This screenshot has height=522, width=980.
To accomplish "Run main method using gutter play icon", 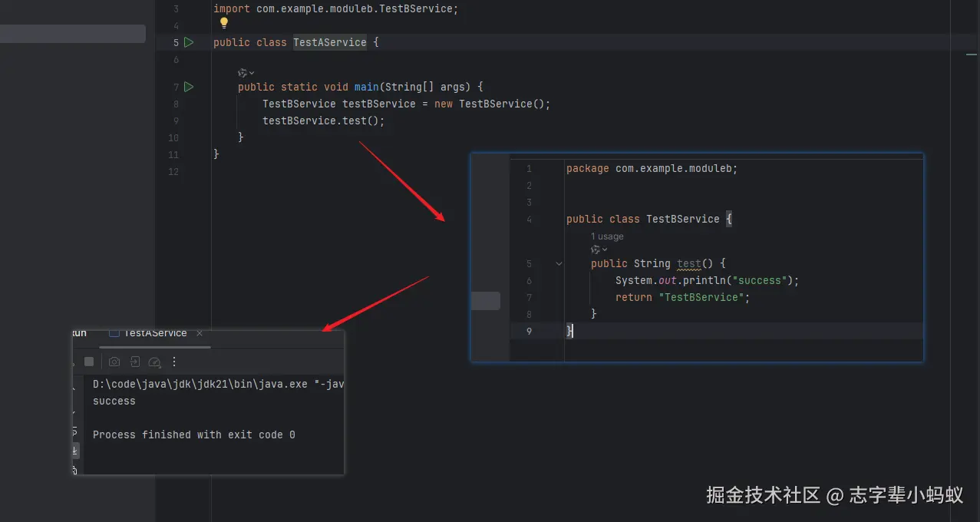I will 189,87.
